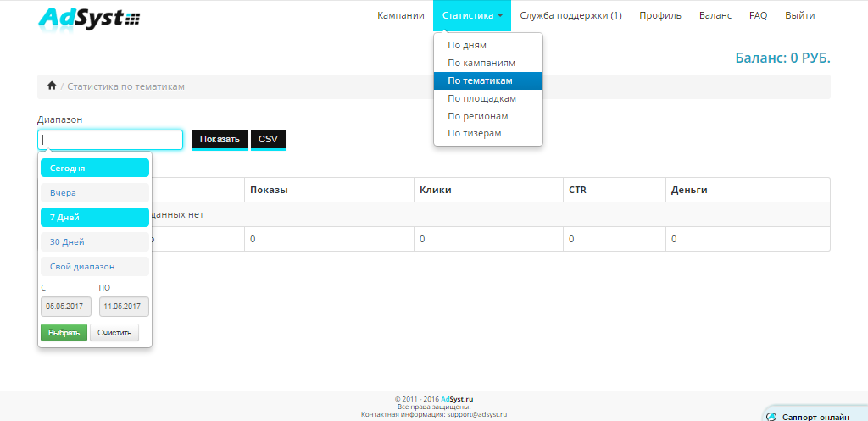Click Статистика по тематикам breadcrumb text
This screenshot has width=868, height=421.
point(125,86)
